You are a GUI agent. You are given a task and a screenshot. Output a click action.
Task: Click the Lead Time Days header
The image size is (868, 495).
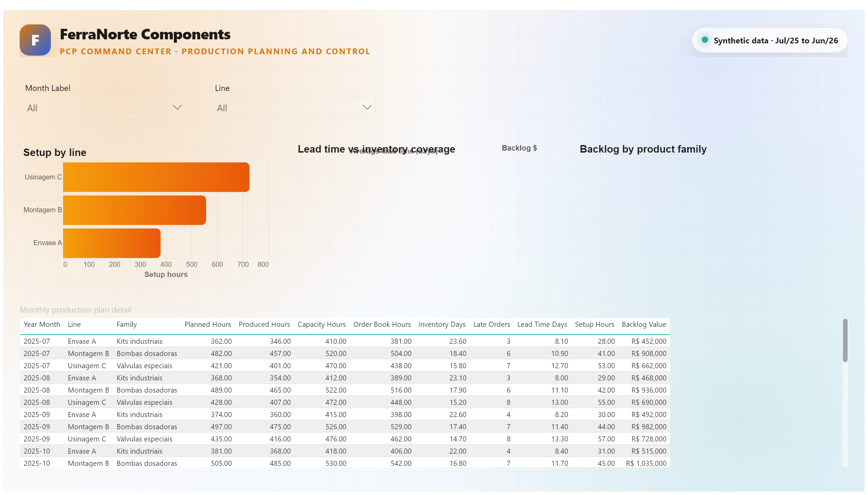coord(542,324)
